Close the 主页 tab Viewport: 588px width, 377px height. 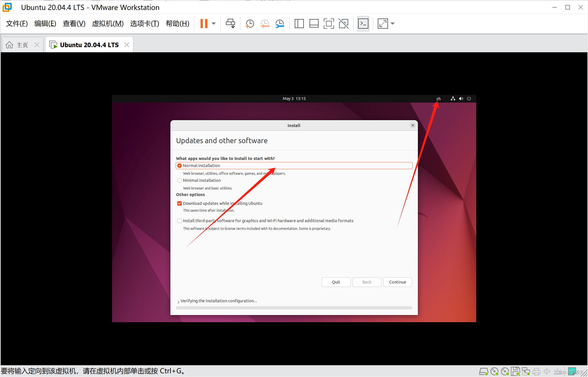click(37, 45)
